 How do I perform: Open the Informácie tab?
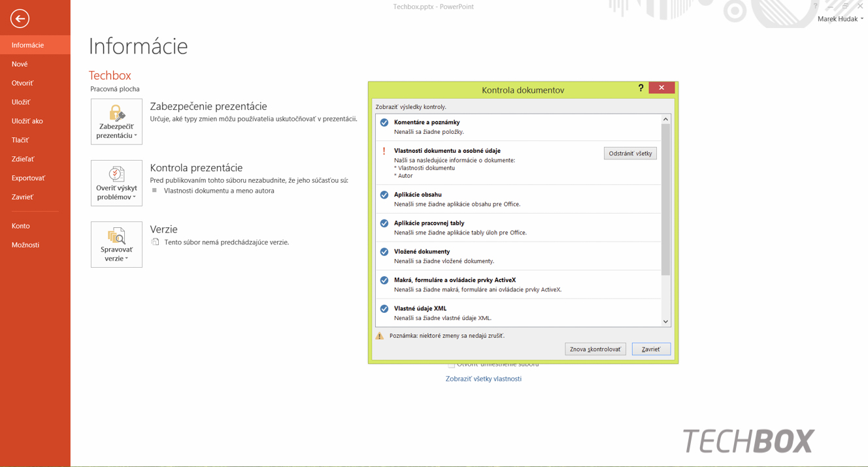click(x=35, y=45)
